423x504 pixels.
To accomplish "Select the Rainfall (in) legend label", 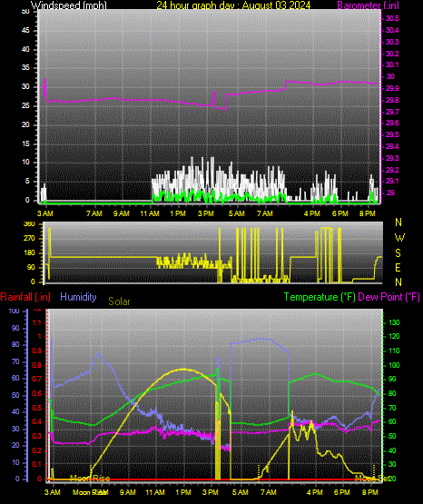I will (25, 297).
